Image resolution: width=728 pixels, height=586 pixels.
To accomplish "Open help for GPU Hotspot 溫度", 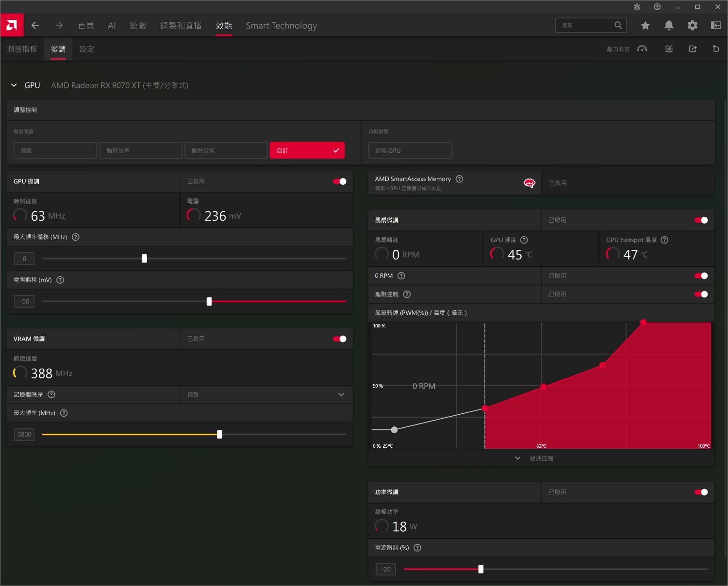I will click(665, 240).
